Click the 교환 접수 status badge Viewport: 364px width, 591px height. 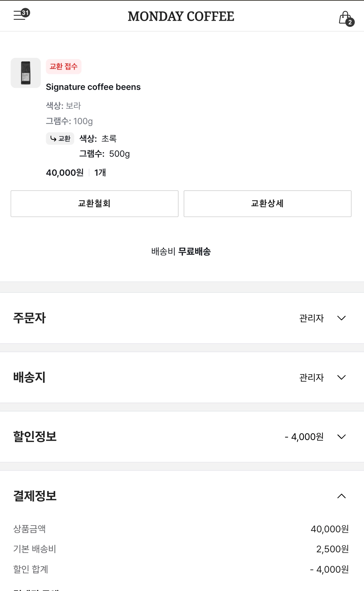[x=64, y=66]
